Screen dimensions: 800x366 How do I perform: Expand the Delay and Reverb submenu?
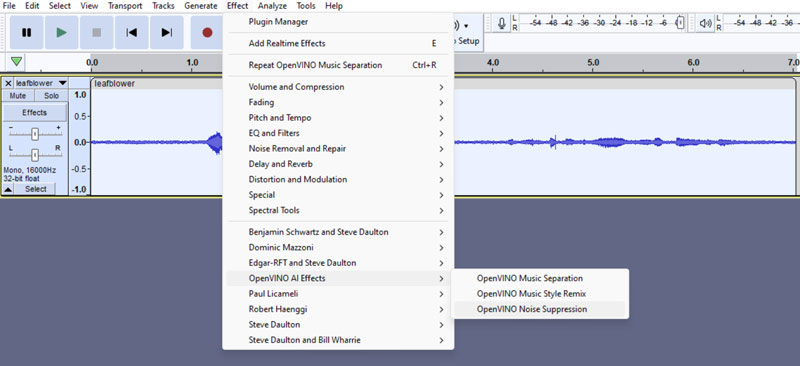tap(338, 164)
